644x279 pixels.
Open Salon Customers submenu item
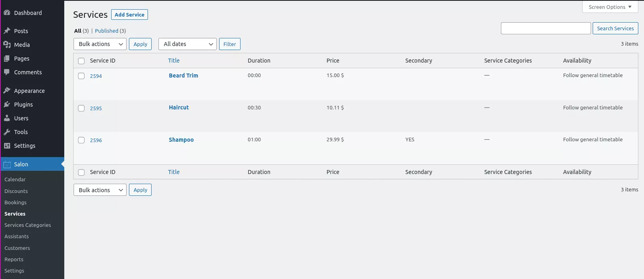point(17,248)
